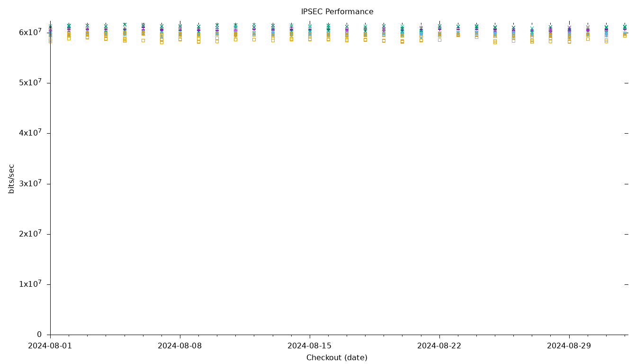The image size is (644, 364).
Task: Click the 6x10^7 y-axis tick label
Action: pos(30,32)
